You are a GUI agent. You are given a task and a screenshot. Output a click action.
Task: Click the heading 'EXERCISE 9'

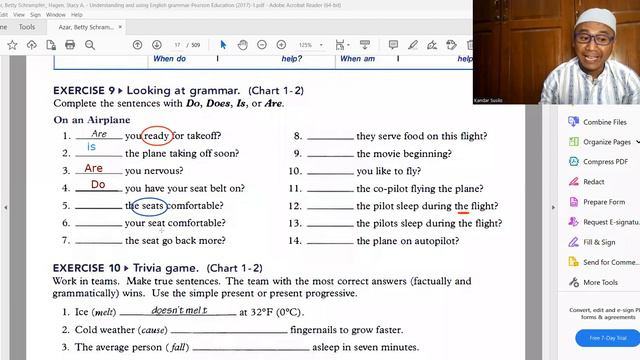[84, 91]
